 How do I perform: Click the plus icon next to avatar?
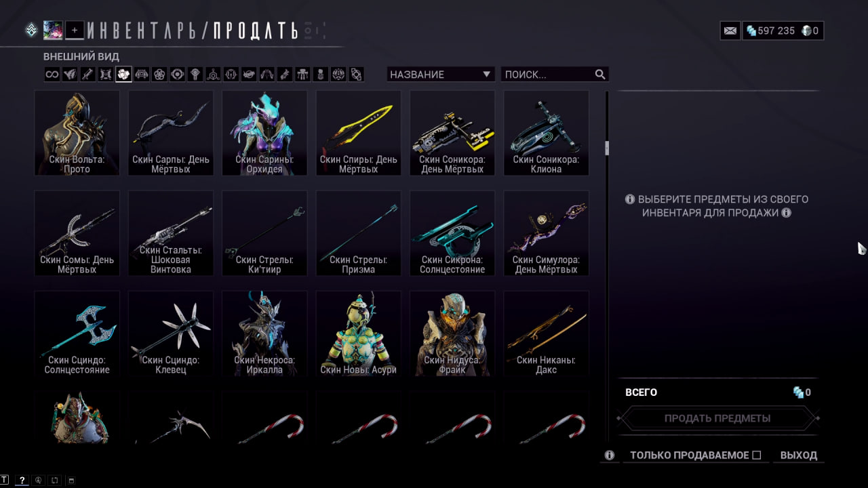pos(75,30)
